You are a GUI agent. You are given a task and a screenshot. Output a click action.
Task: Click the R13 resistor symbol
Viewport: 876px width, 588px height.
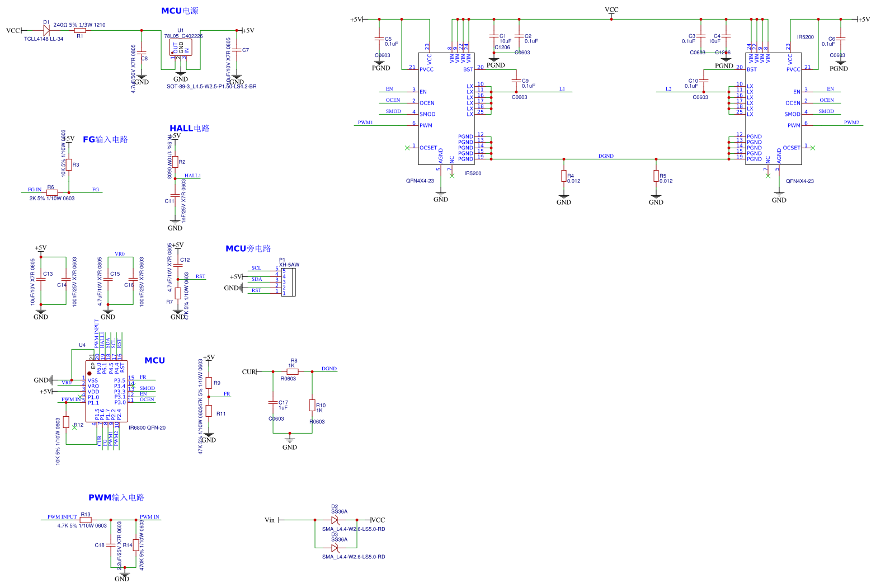click(86, 520)
